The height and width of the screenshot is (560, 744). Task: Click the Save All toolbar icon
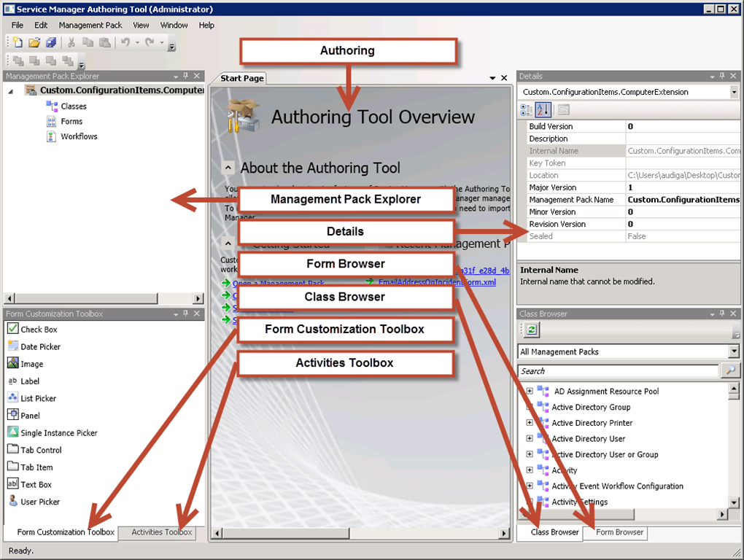(51, 43)
